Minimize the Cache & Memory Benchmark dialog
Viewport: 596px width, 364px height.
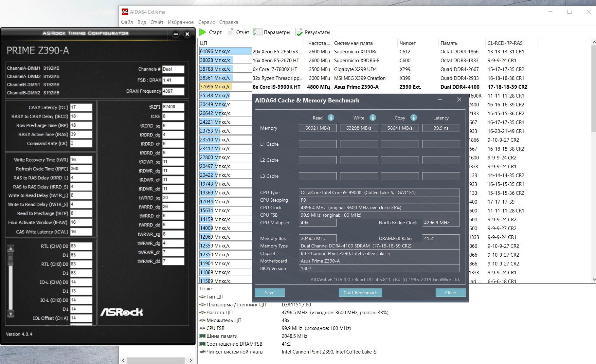(440, 100)
